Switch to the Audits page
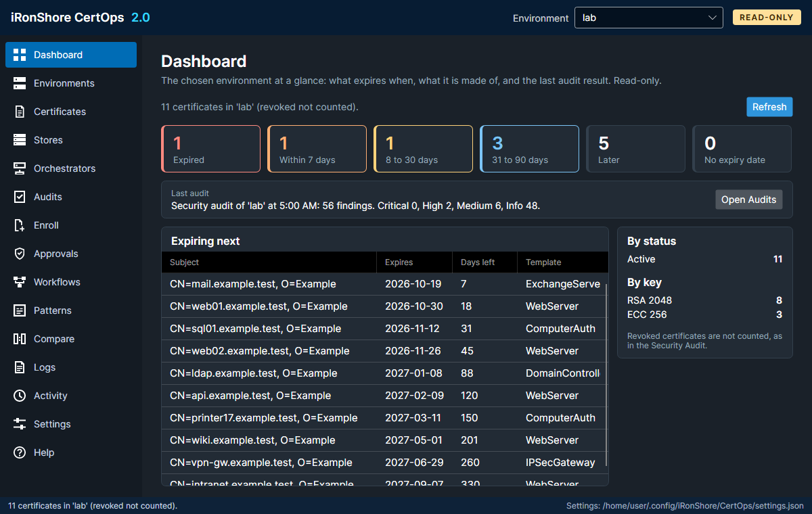The image size is (812, 514). [71, 197]
